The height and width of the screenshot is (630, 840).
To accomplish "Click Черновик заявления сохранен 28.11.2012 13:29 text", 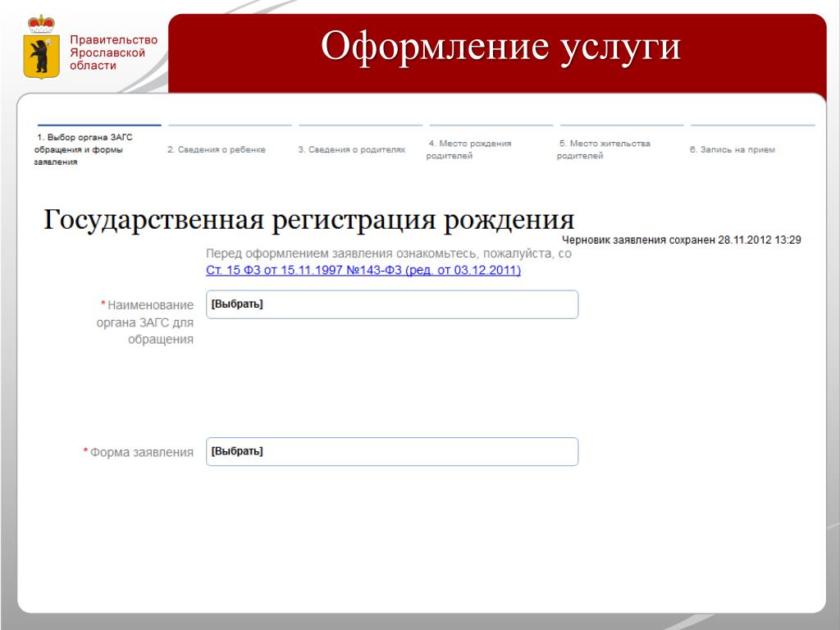I will 682,240.
